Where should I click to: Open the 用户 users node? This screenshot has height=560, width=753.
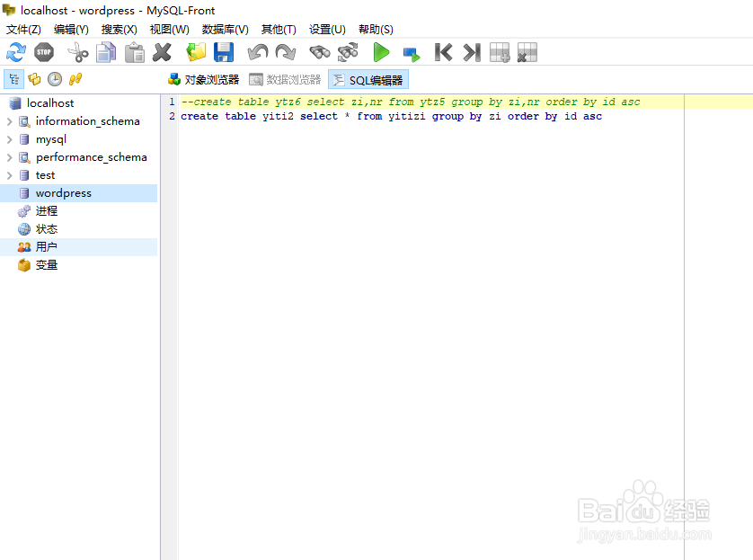[46, 247]
